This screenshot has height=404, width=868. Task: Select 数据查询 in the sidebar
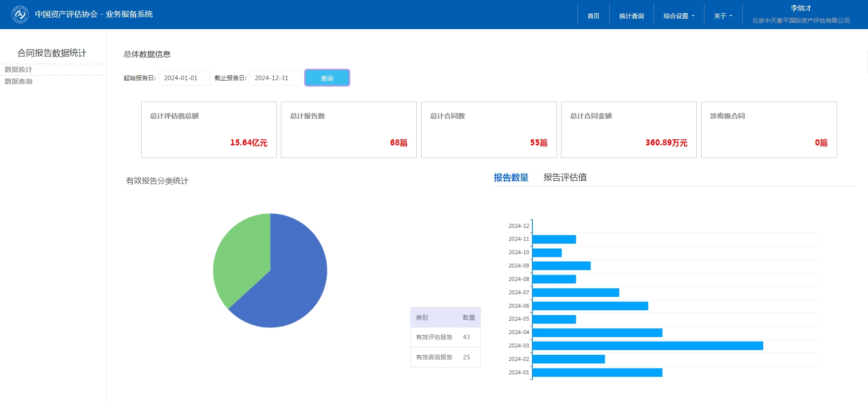19,82
